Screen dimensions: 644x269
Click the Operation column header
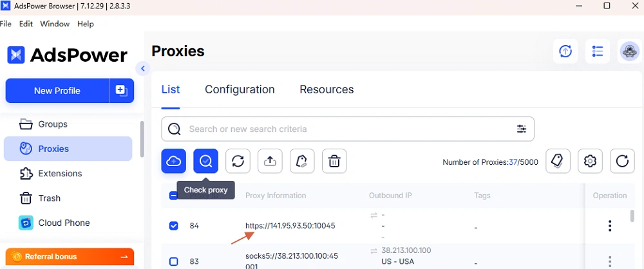(x=610, y=196)
